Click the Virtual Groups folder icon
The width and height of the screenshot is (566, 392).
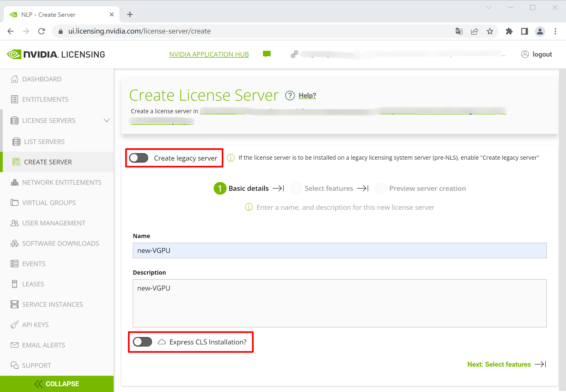15,203
